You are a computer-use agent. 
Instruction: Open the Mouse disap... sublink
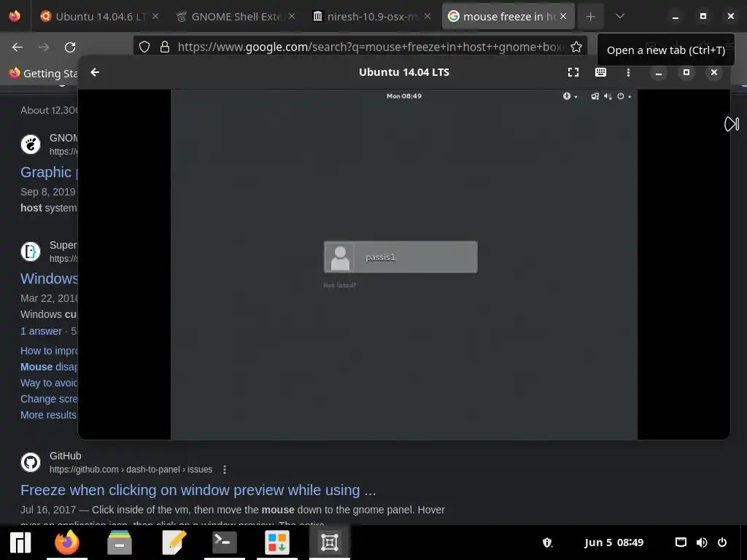49,367
